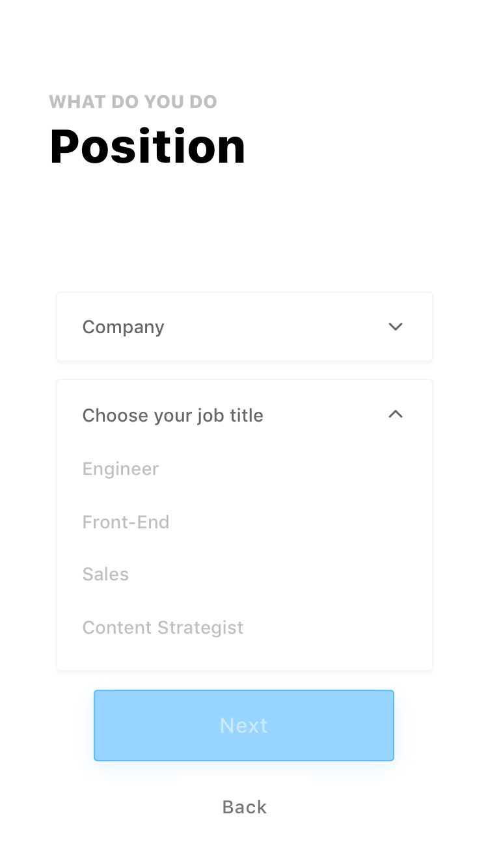Image resolution: width=488 pixels, height=868 pixels.
Task: Click the Position page heading
Action: click(148, 146)
